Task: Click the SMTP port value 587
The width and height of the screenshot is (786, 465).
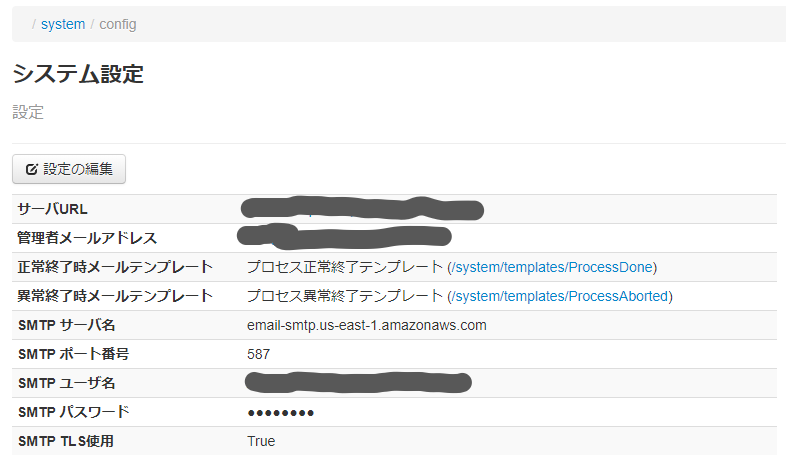Action: tap(258, 354)
